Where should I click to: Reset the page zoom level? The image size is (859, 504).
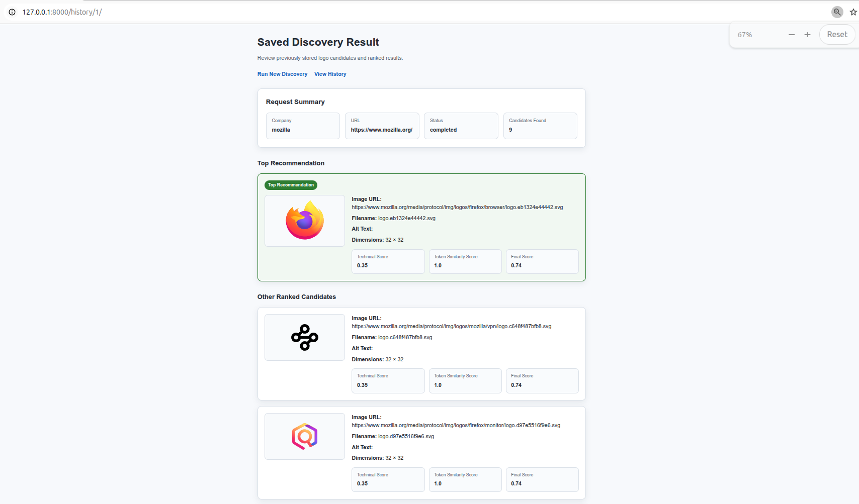pos(837,35)
